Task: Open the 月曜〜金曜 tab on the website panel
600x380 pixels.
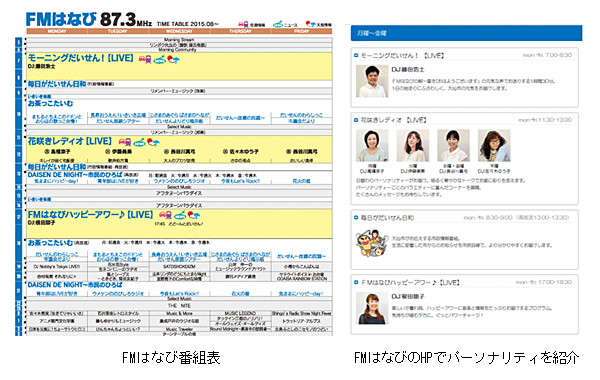Action: [466, 33]
